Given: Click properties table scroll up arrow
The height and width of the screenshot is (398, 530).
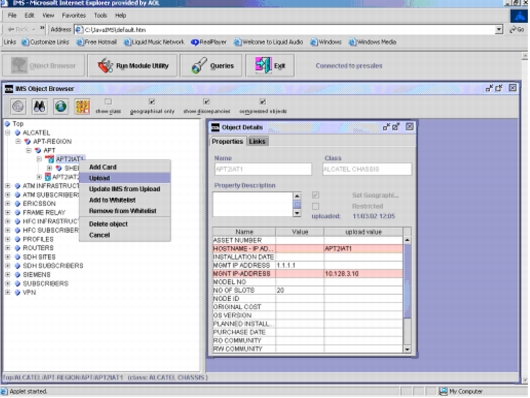Looking at the screenshot, I should coord(407,240).
